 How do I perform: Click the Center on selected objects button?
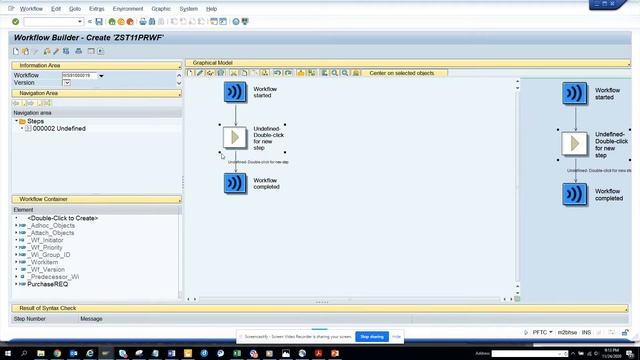click(402, 73)
